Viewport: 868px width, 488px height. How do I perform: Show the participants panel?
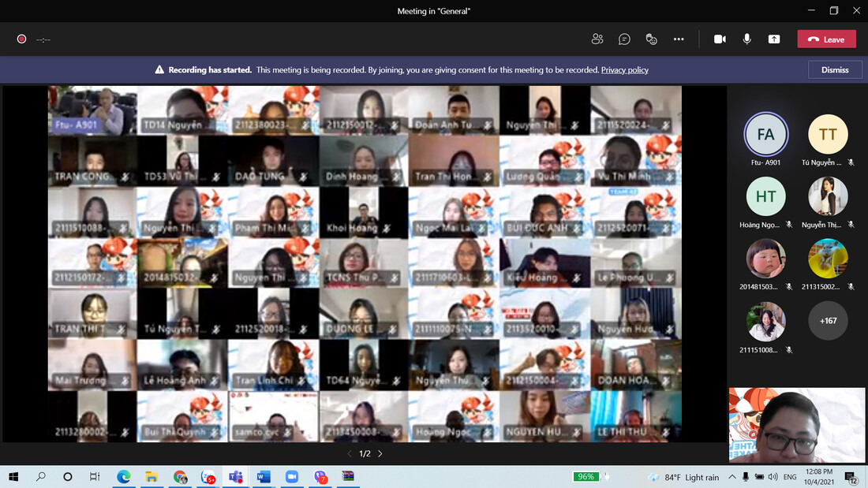tap(597, 39)
